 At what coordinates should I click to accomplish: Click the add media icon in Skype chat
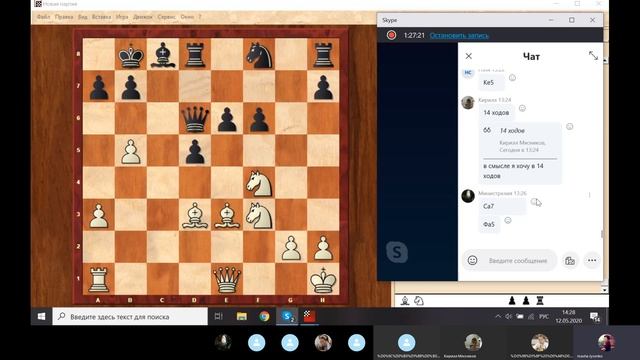pos(570,260)
